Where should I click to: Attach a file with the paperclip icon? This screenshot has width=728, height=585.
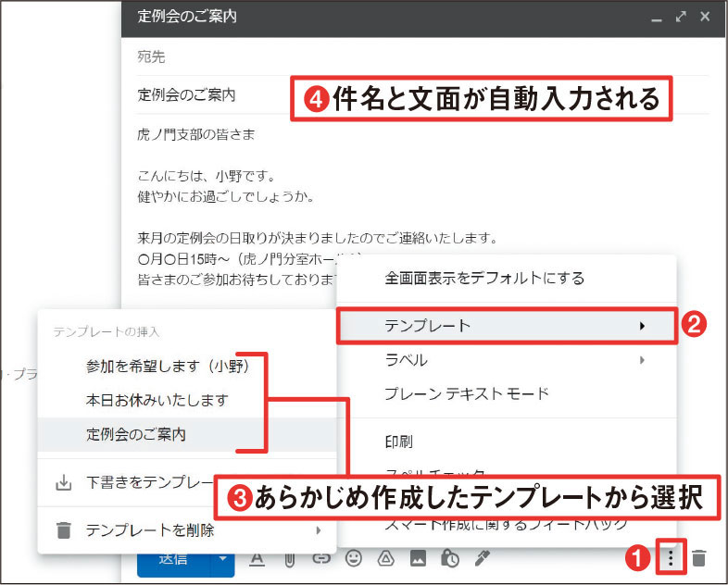pos(290,559)
